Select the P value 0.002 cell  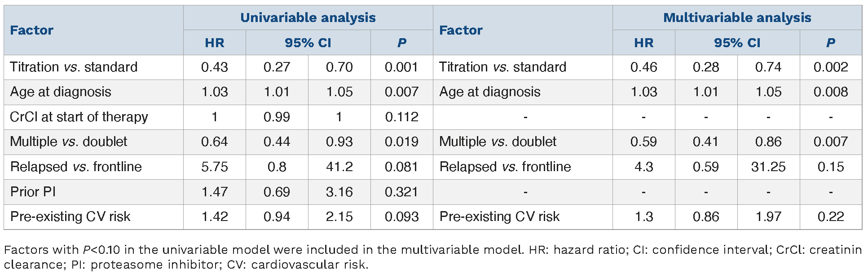pos(831,67)
